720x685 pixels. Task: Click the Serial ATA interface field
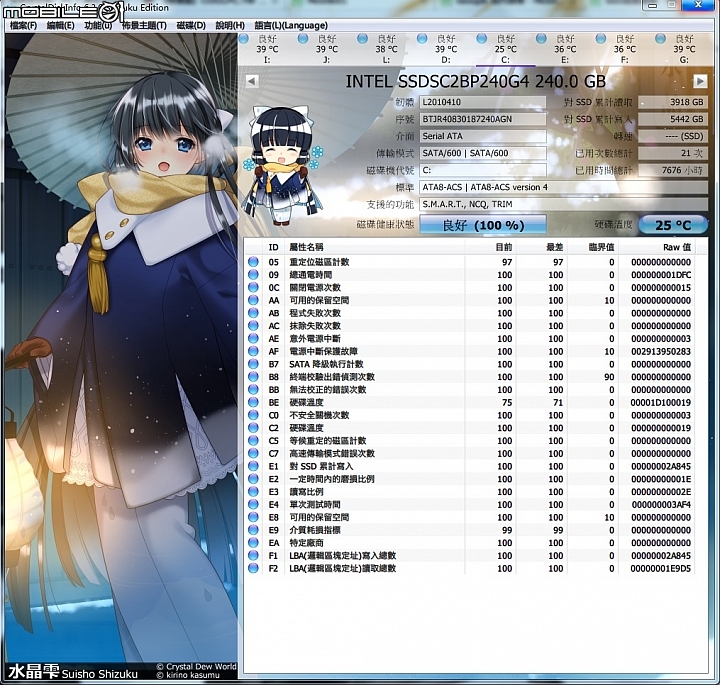483,136
